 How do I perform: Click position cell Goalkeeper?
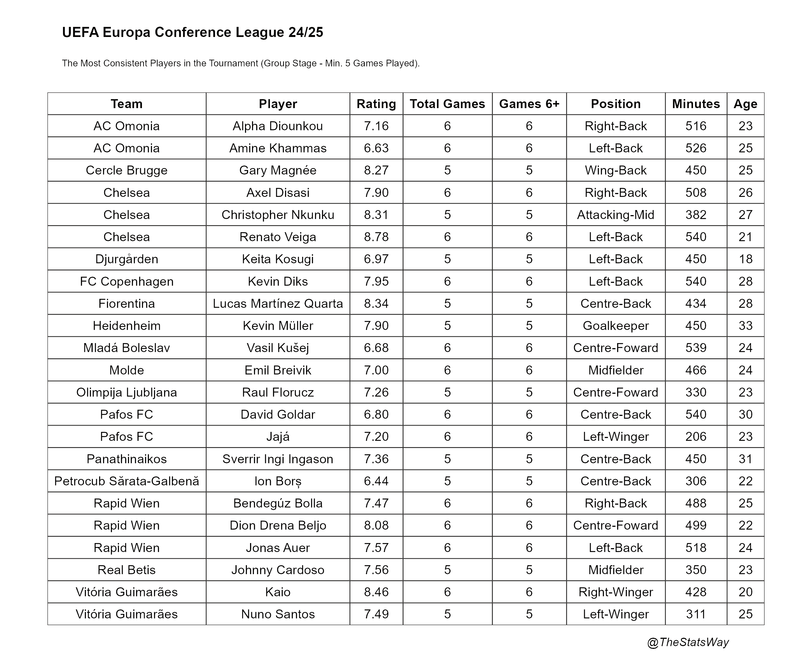pos(616,326)
